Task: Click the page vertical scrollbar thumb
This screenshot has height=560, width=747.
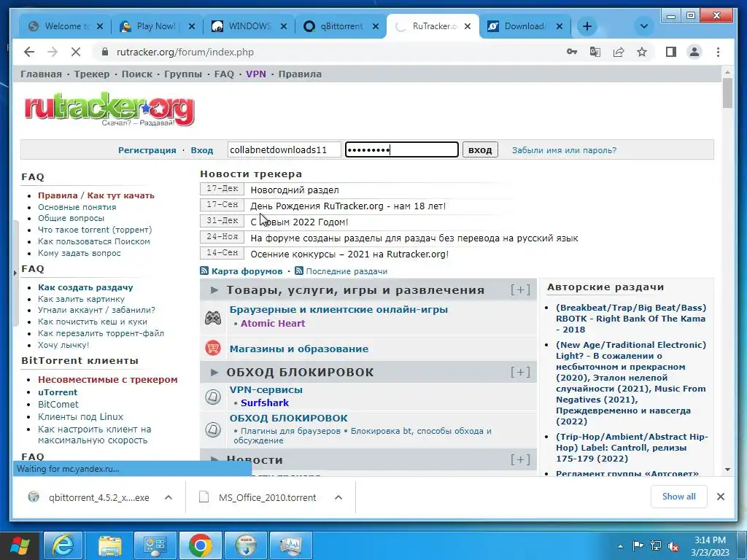Action: pyautogui.click(x=727, y=93)
